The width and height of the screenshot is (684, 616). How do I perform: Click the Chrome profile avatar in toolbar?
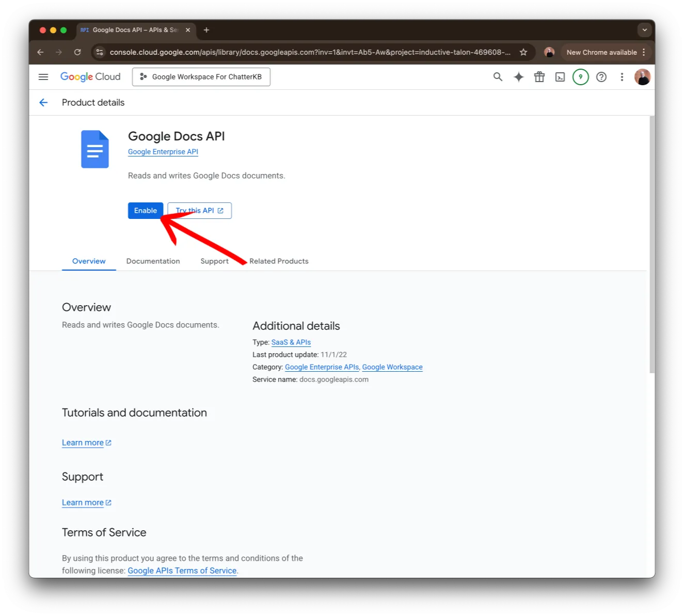click(x=549, y=52)
